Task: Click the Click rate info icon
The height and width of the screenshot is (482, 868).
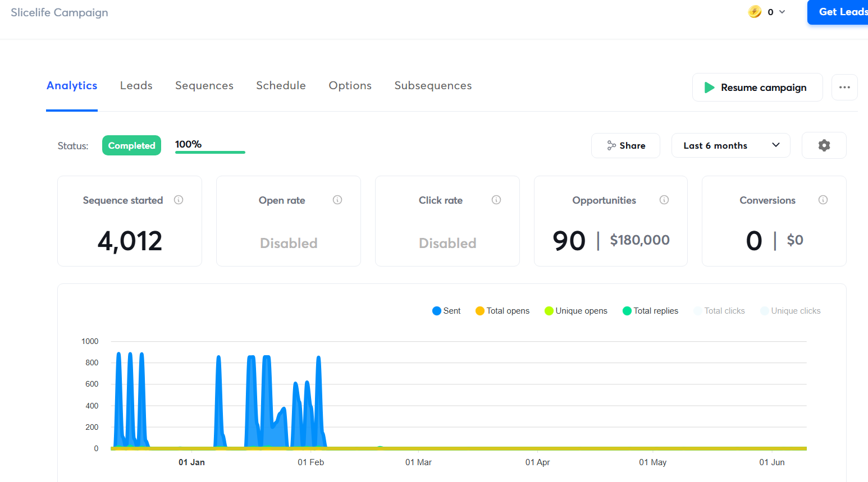Action: [496, 200]
